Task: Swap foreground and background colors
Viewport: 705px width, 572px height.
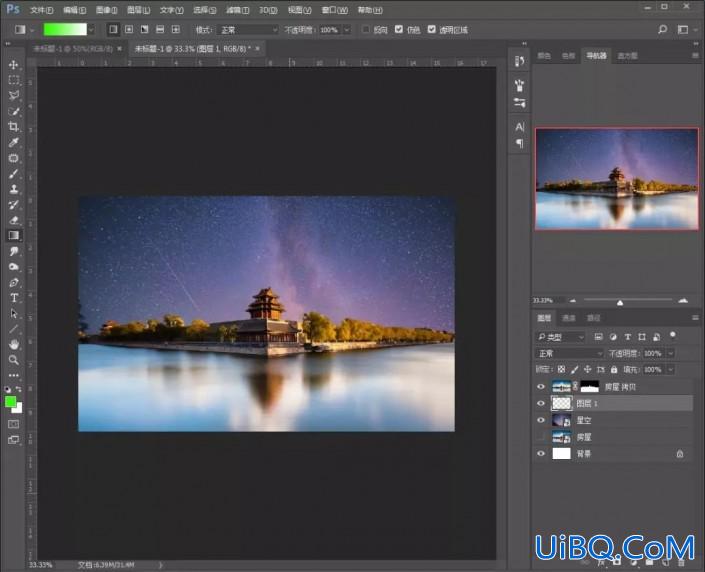Action: point(19,389)
